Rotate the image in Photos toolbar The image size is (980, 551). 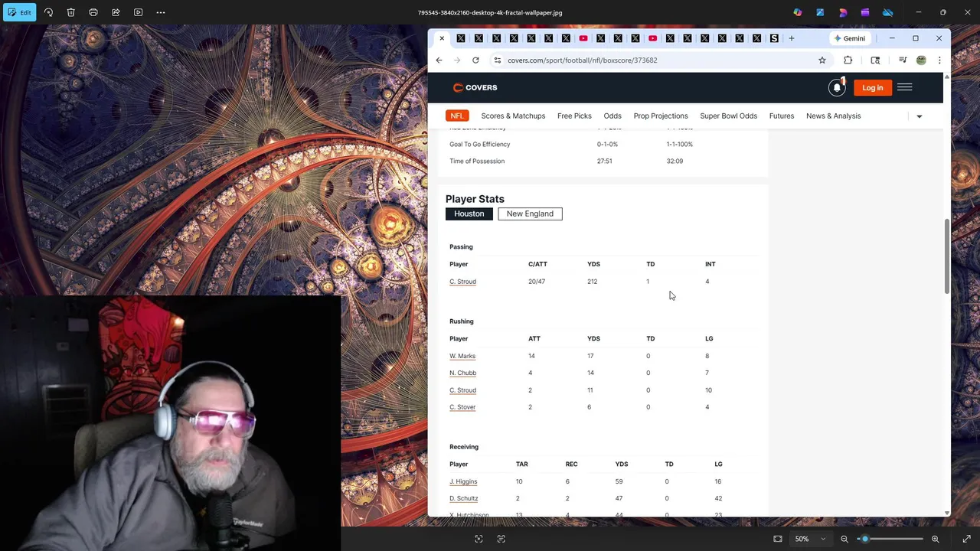48,12
